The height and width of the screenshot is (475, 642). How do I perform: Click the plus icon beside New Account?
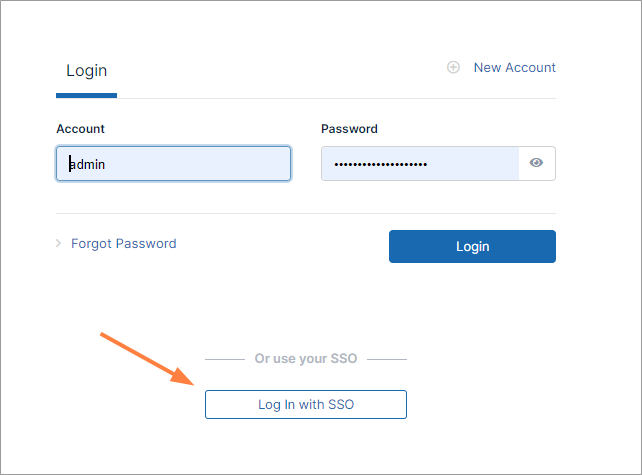coord(453,68)
